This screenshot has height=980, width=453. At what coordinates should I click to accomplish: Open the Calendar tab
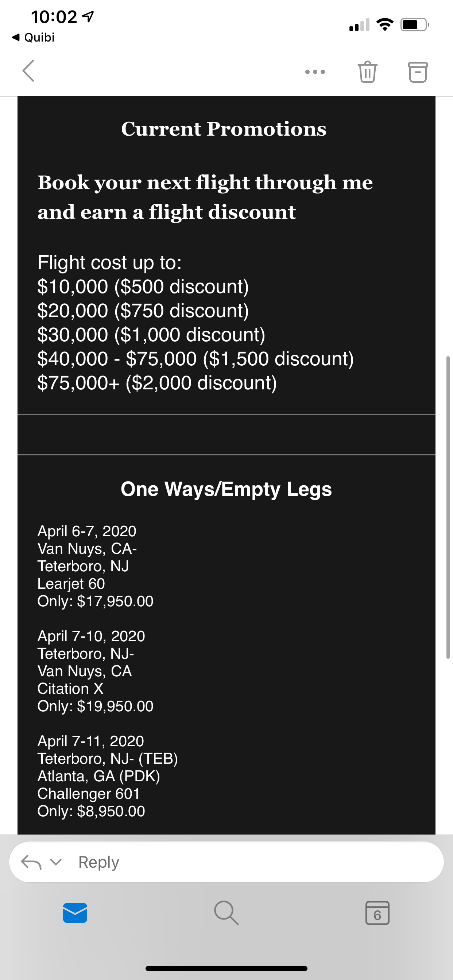377,913
